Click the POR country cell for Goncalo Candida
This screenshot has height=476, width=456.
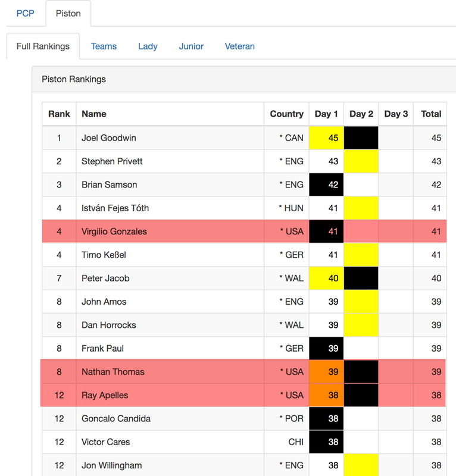click(x=286, y=418)
